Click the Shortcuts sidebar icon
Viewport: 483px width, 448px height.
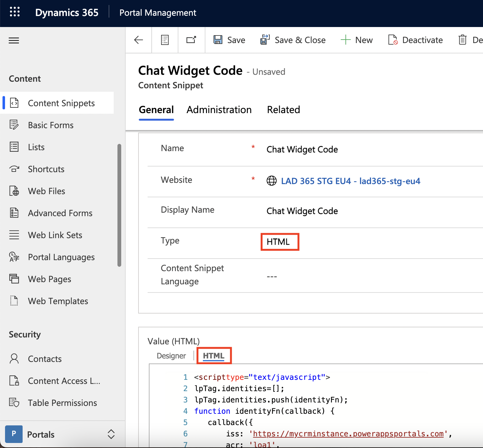(14, 169)
